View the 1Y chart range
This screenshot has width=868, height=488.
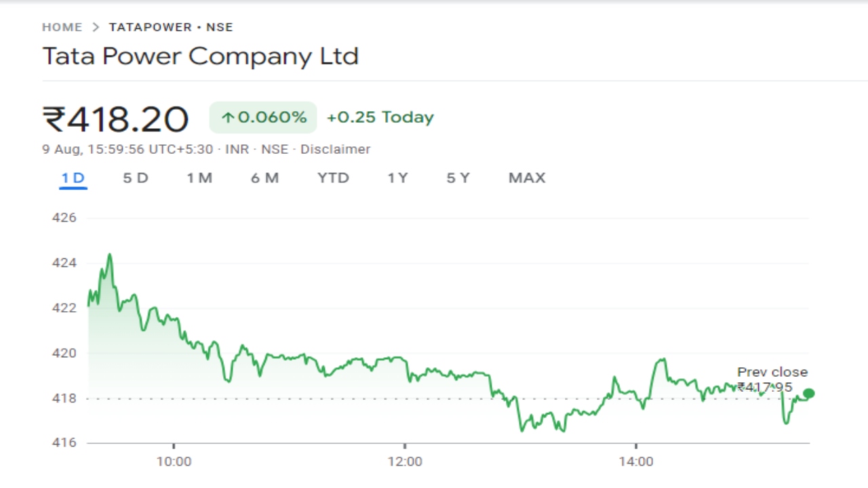pos(397,178)
